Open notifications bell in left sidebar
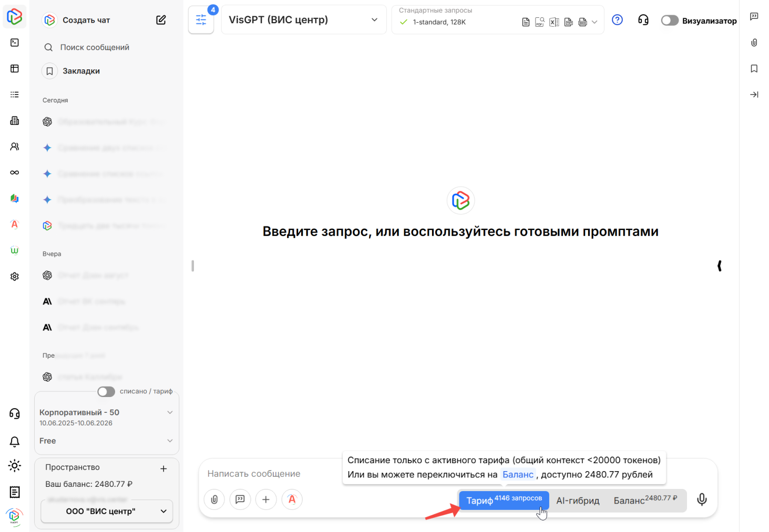Screen dimensions: 769x532 click(15, 442)
